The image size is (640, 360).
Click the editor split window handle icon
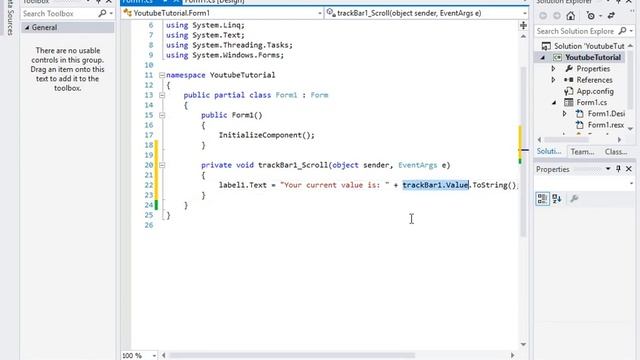(523, 26)
